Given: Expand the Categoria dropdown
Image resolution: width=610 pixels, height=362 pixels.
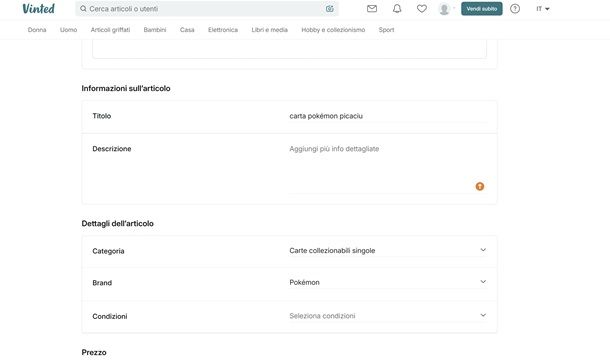Looking at the screenshot, I should 388,251.
